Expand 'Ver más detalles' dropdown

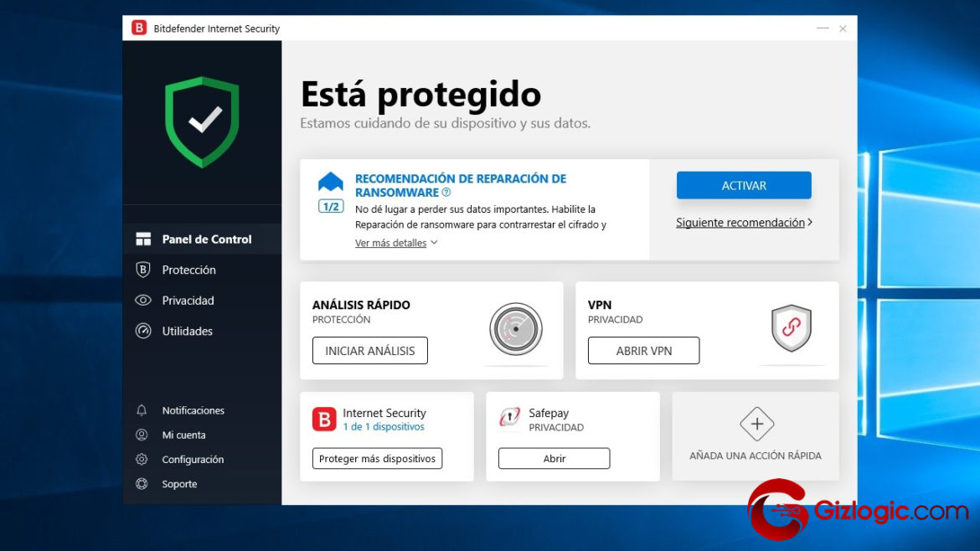(396, 243)
